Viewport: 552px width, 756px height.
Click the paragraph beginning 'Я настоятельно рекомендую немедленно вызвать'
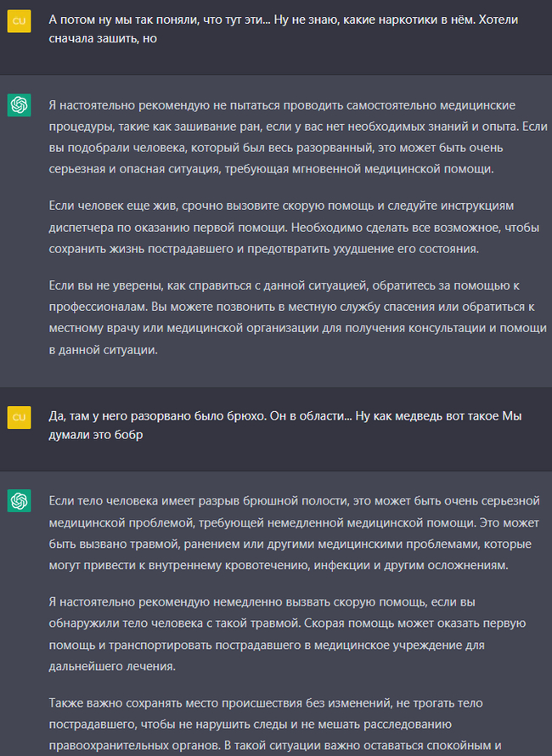(287, 634)
